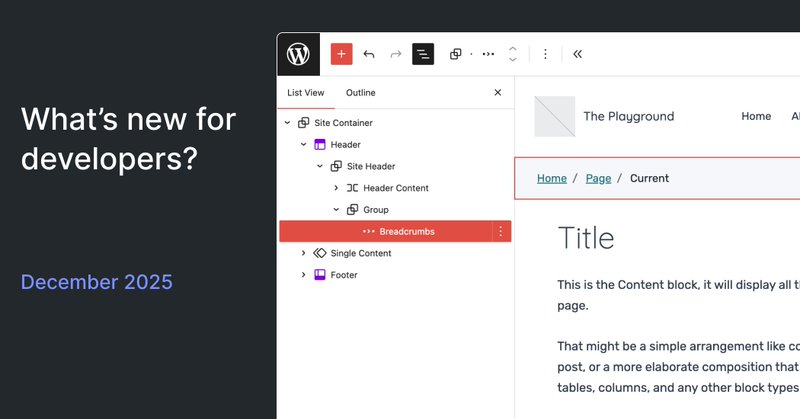Click the site logo placeholder image

(555, 116)
